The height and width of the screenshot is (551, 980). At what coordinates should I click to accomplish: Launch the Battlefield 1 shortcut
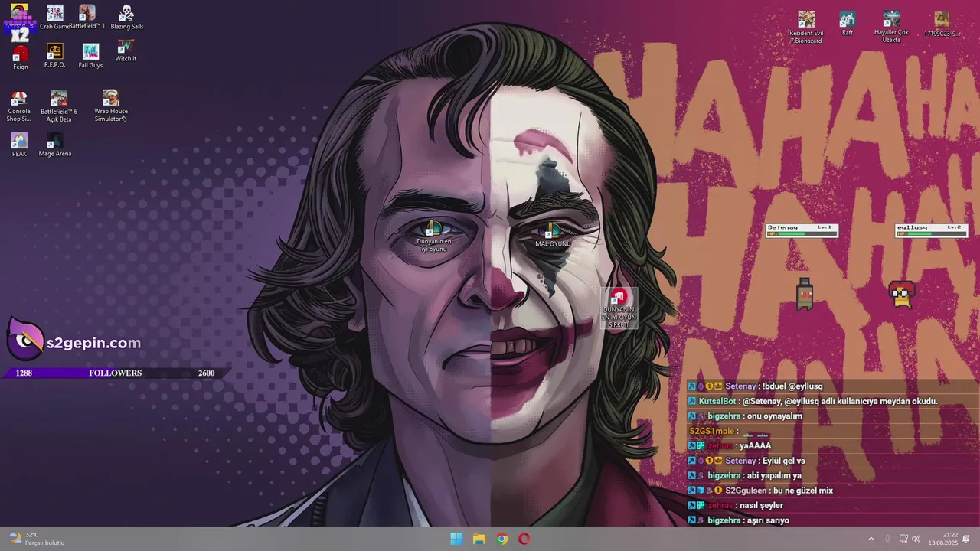tap(87, 17)
